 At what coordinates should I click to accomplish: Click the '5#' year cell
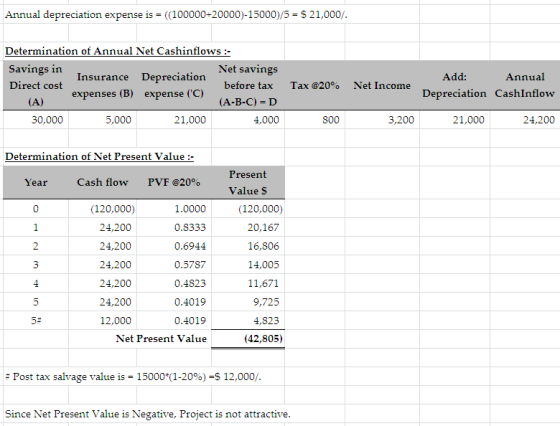(x=36, y=320)
